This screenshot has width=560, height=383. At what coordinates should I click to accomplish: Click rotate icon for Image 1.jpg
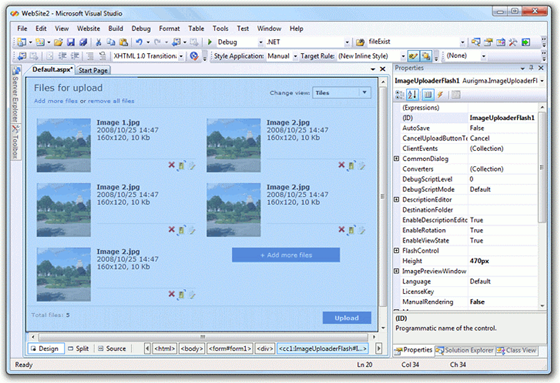tap(181, 165)
